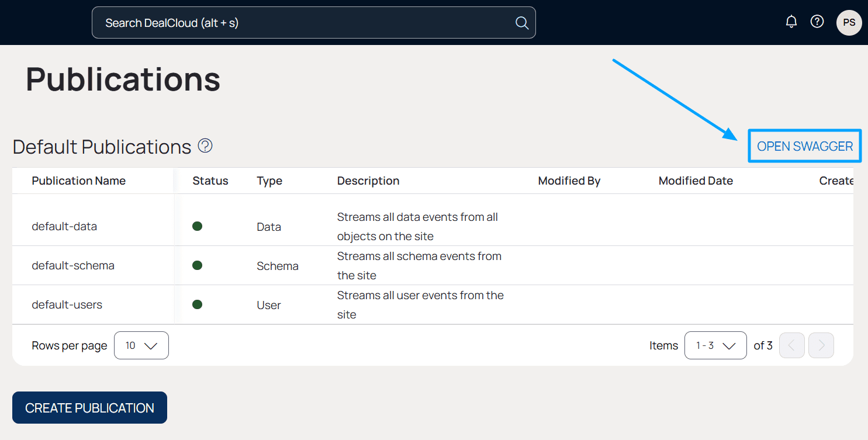The height and width of the screenshot is (440, 868).
Task: Click the Default Publications help tooltip icon
Action: pyautogui.click(x=205, y=145)
